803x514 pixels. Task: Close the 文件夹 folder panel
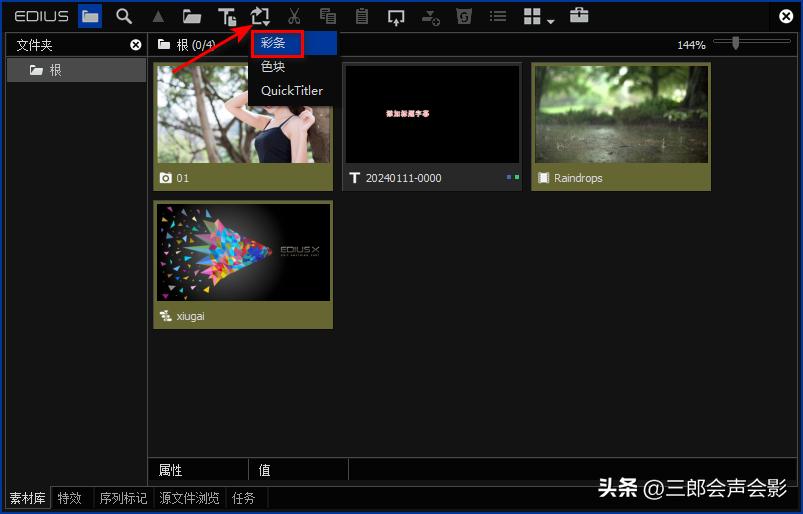coord(136,45)
